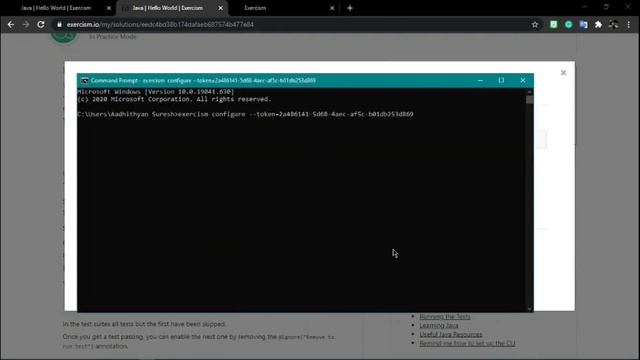Screen dimensions: 640x360
Task: Click the browser forward arrow
Action: (26, 24)
